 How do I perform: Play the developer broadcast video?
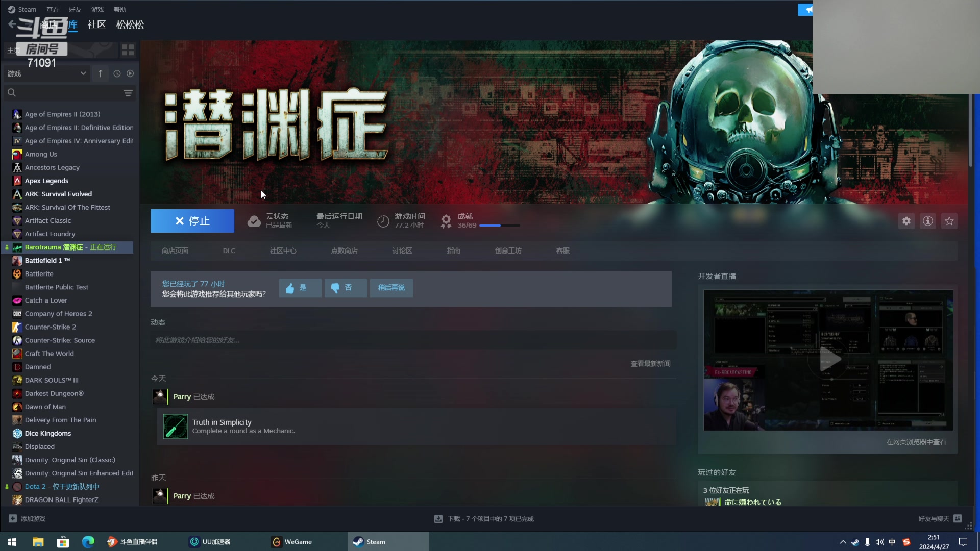tap(828, 360)
